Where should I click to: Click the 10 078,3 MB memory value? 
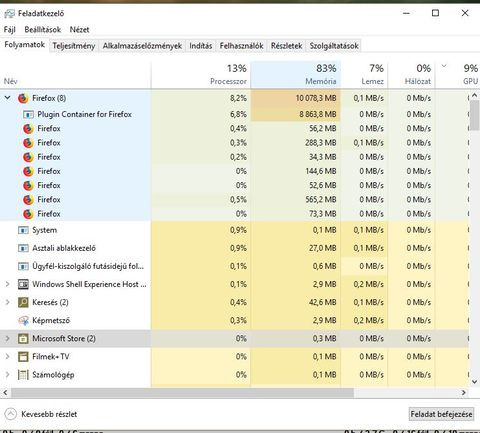(316, 98)
